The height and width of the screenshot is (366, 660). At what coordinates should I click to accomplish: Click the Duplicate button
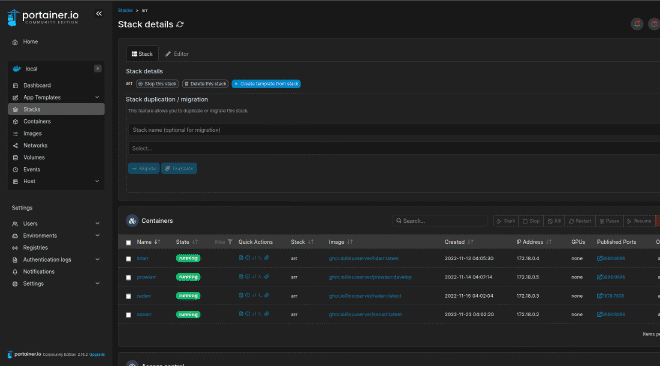179,168
